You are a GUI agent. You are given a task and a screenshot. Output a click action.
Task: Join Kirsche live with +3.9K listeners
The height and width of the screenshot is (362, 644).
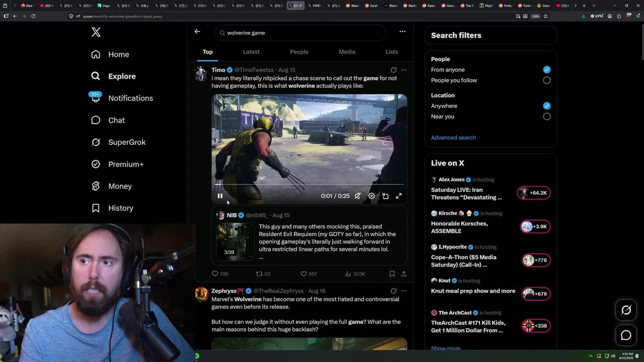point(535,227)
